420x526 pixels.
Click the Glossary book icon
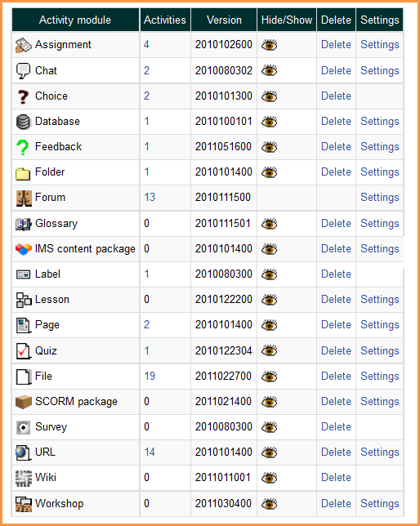(24, 224)
